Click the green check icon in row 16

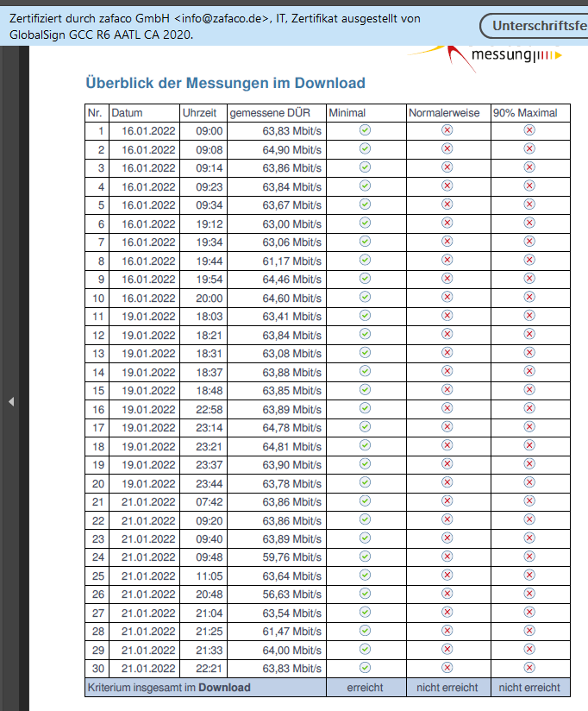tap(365, 408)
